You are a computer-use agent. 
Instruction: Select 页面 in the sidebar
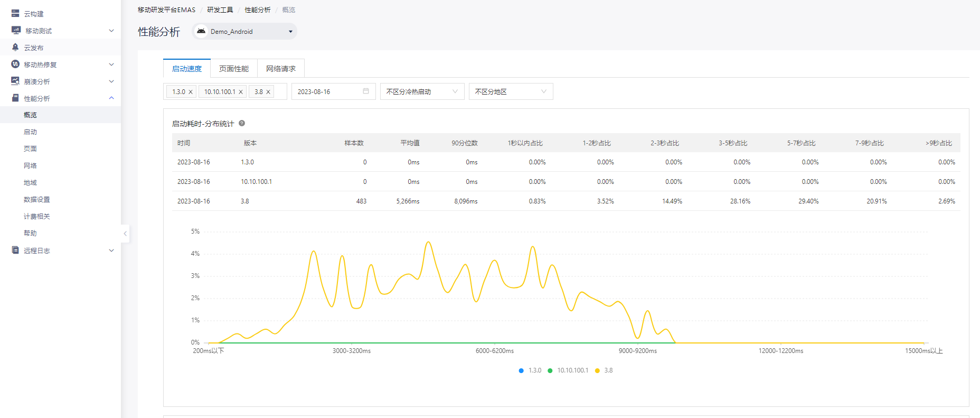coord(60,148)
